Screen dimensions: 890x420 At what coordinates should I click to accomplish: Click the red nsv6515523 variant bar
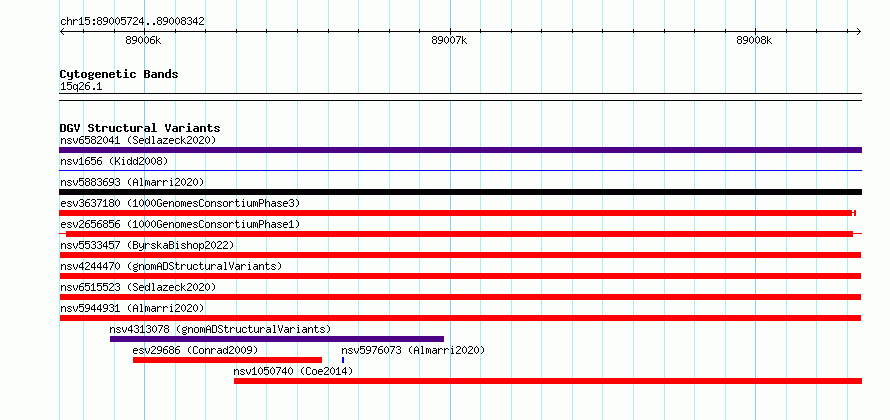pyautogui.click(x=460, y=297)
